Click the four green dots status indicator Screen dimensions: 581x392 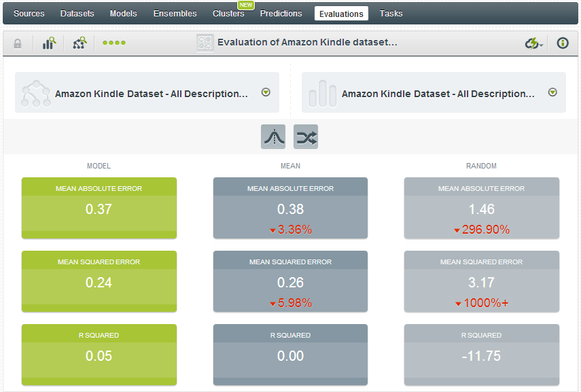(114, 43)
